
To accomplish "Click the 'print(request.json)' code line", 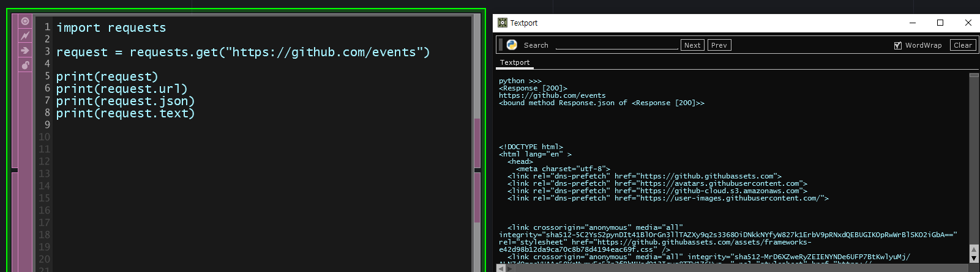I will tap(125, 101).
